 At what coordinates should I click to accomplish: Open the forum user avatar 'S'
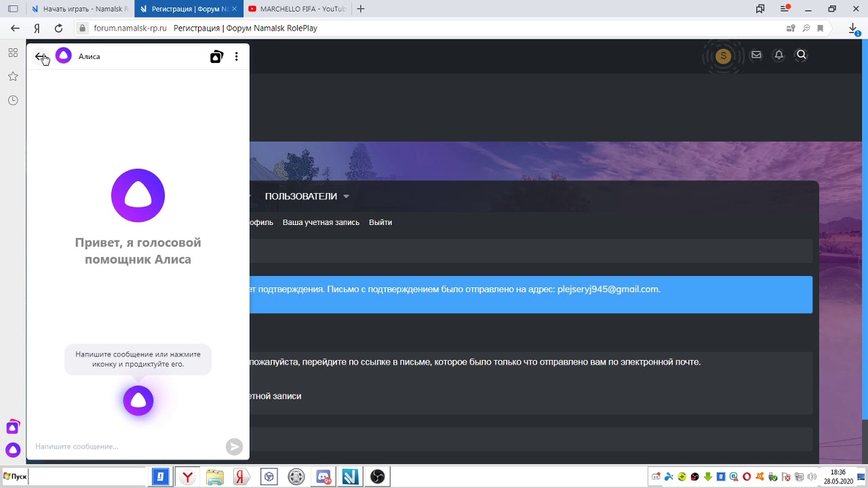pos(724,56)
